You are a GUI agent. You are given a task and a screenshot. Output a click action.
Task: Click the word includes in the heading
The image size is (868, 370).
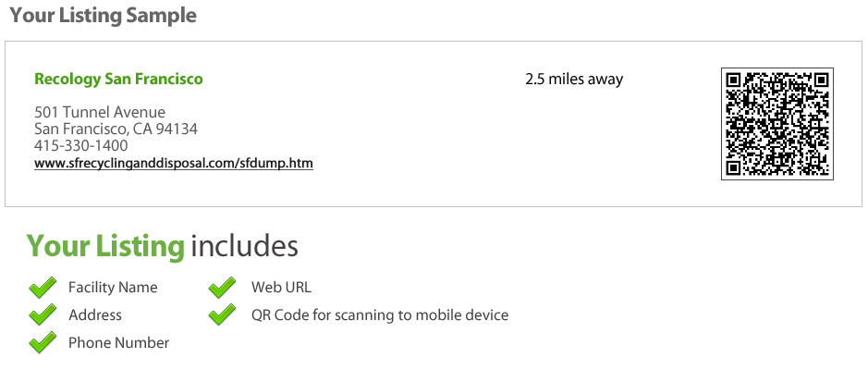[245, 246]
